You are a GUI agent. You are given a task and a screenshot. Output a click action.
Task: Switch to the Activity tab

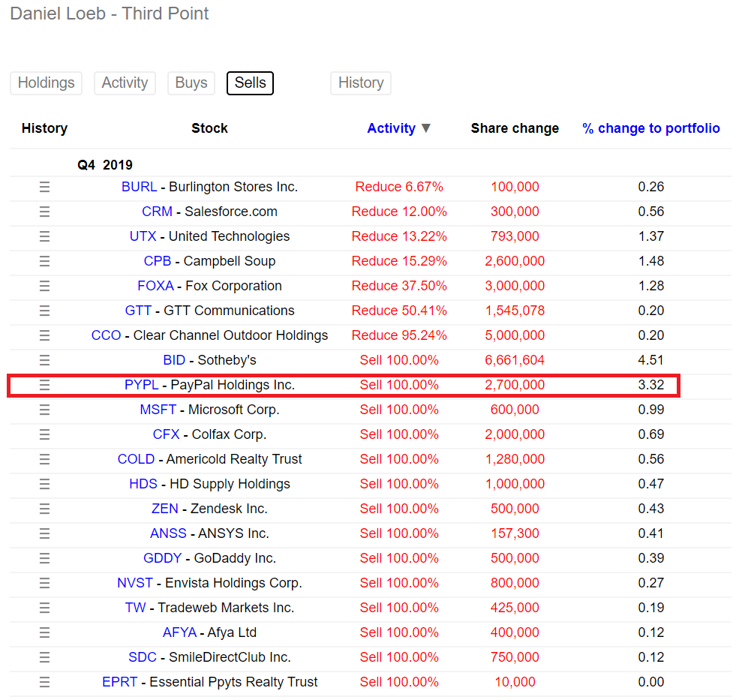point(125,83)
